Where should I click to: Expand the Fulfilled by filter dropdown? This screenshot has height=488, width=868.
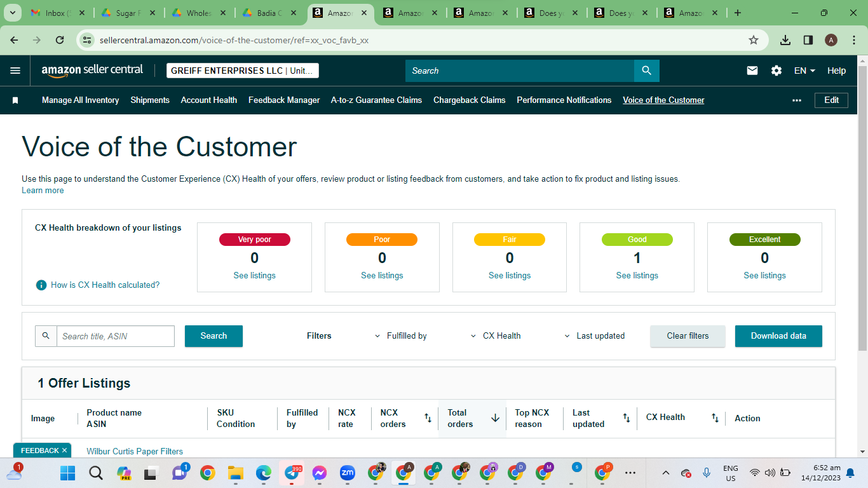point(400,336)
